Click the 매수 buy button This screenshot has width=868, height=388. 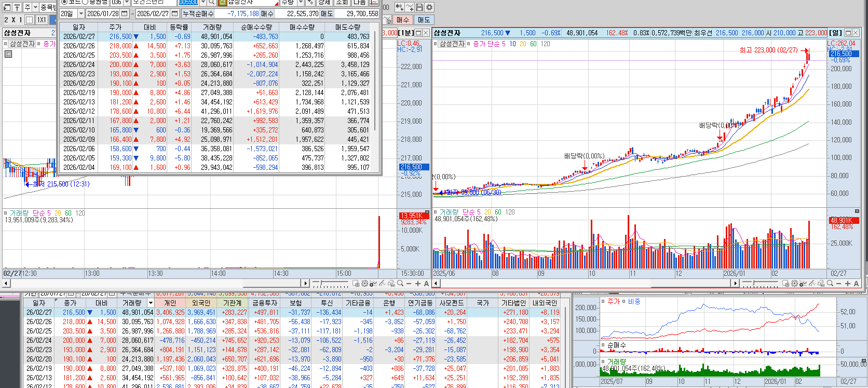(403, 20)
